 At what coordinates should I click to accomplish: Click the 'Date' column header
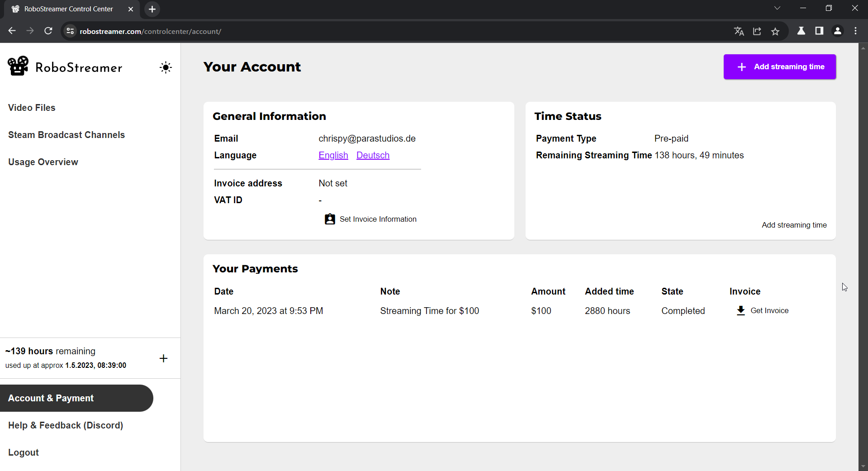pos(224,291)
